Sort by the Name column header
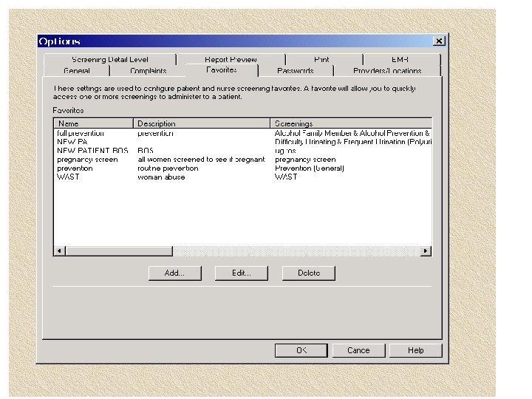The image size is (532, 399). tap(93, 123)
